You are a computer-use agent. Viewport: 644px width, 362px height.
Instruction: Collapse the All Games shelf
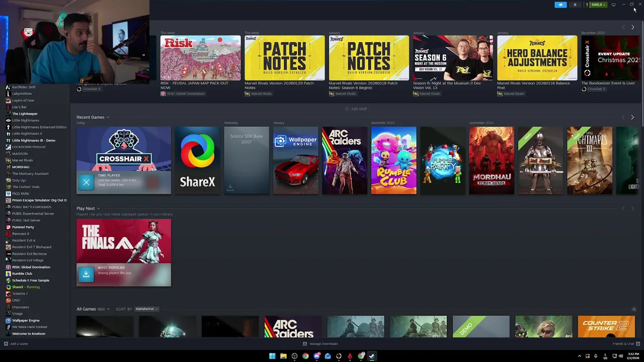(x=634, y=309)
